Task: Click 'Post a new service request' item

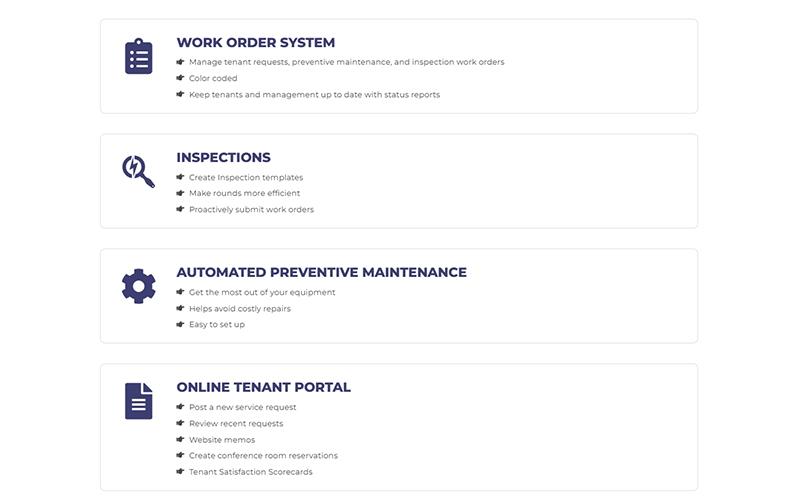Action: coord(242,407)
